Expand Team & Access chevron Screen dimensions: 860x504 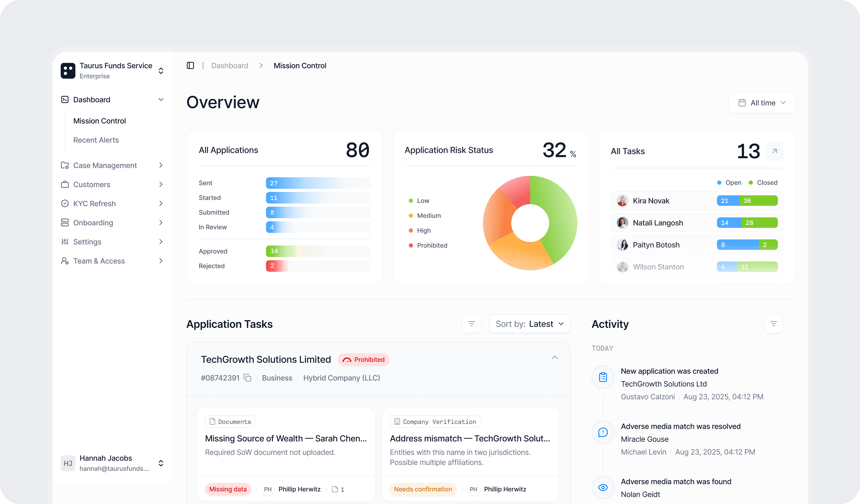161,261
